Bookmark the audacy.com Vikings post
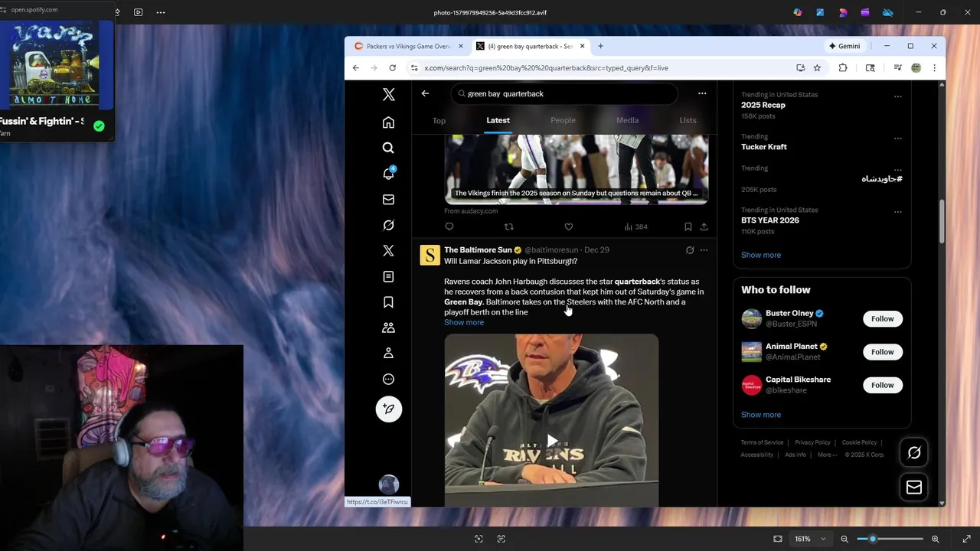 point(688,227)
